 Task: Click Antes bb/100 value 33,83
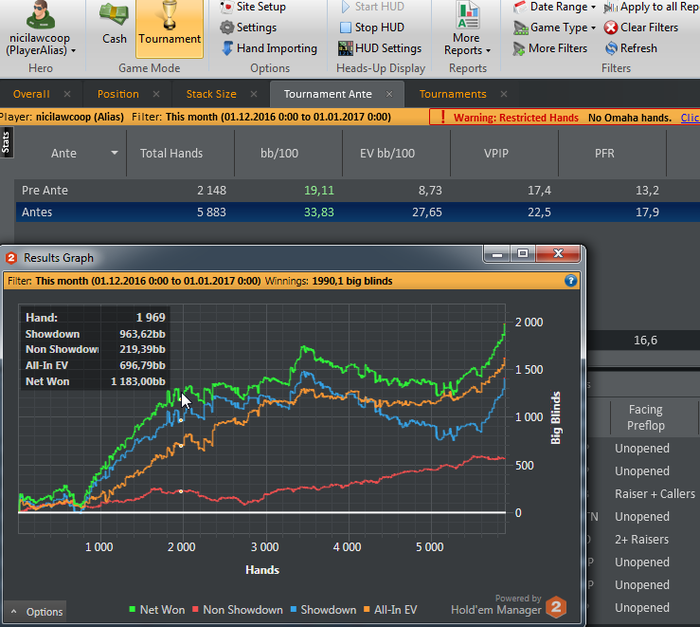tap(319, 212)
